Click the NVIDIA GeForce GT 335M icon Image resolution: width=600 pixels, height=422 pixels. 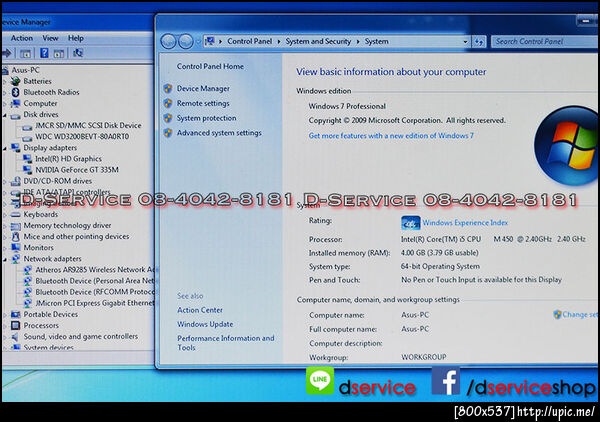click(x=27, y=170)
